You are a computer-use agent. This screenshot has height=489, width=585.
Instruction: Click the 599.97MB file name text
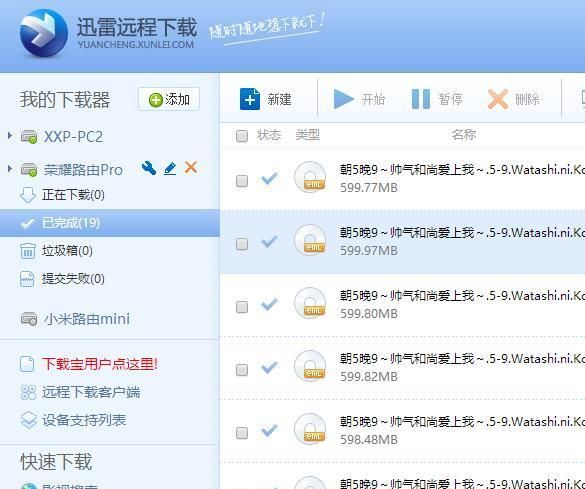pyautogui.click(x=462, y=233)
